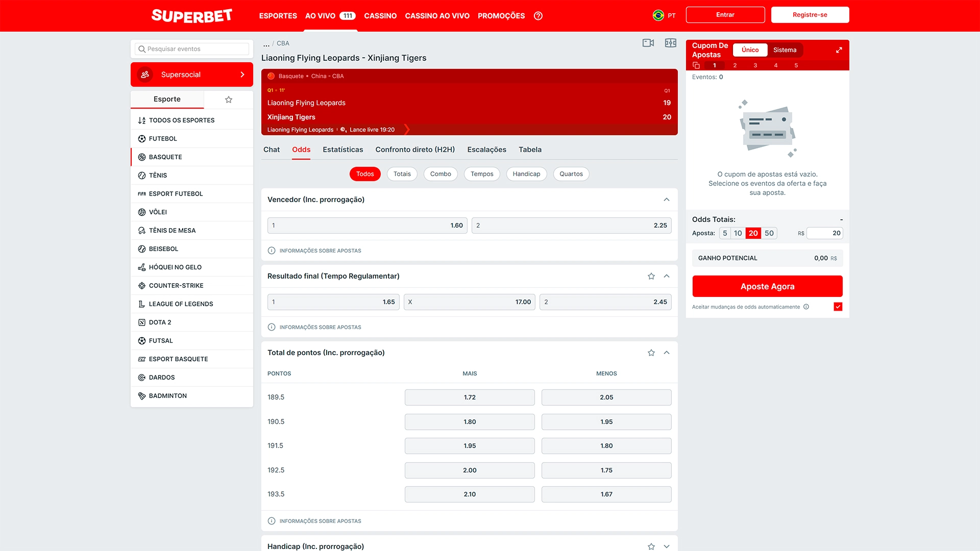This screenshot has height=551, width=980.
Task: Open the help question-mark icon
Action: [x=538, y=16]
